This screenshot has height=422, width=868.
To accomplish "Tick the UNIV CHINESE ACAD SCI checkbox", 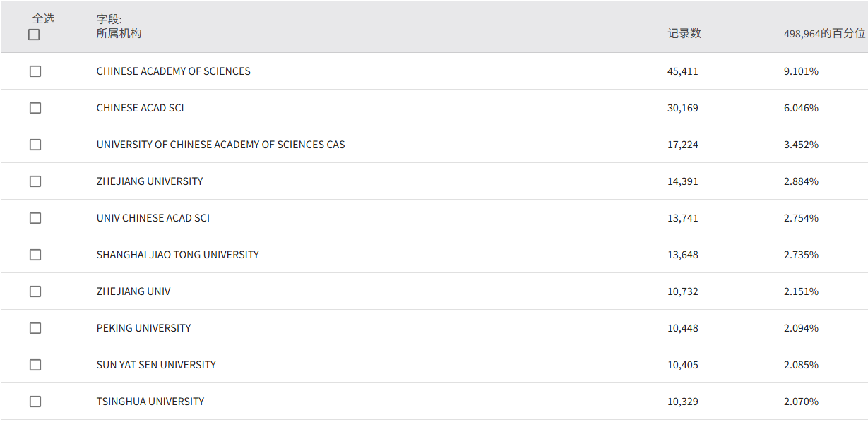I will [x=35, y=218].
